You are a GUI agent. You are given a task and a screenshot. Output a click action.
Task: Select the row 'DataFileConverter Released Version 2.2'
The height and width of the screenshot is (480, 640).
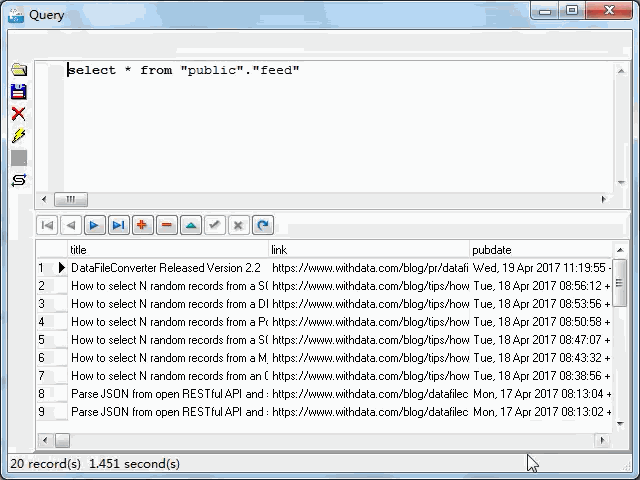pyautogui.click(x=166, y=268)
